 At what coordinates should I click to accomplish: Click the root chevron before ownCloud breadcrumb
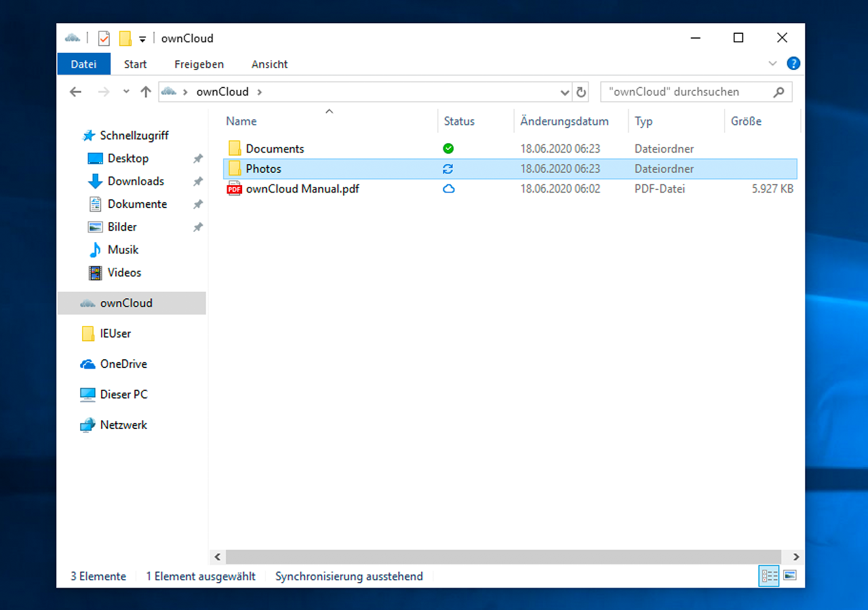185,91
